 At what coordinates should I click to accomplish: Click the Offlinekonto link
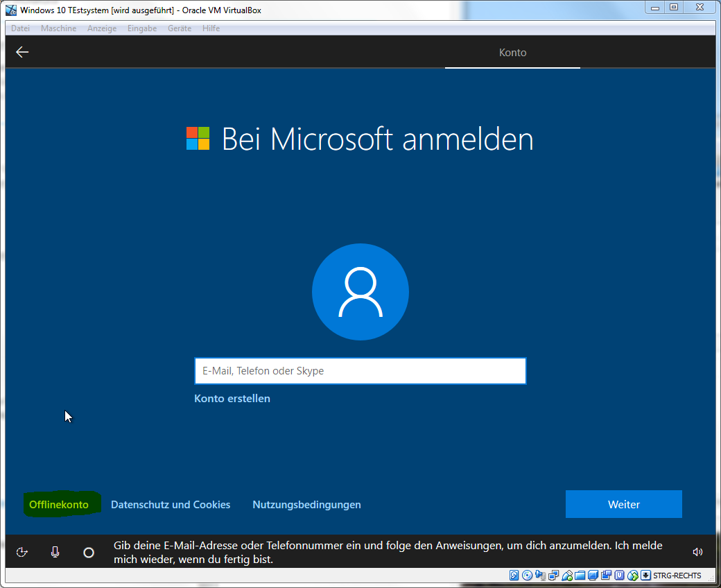[x=59, y=505]
